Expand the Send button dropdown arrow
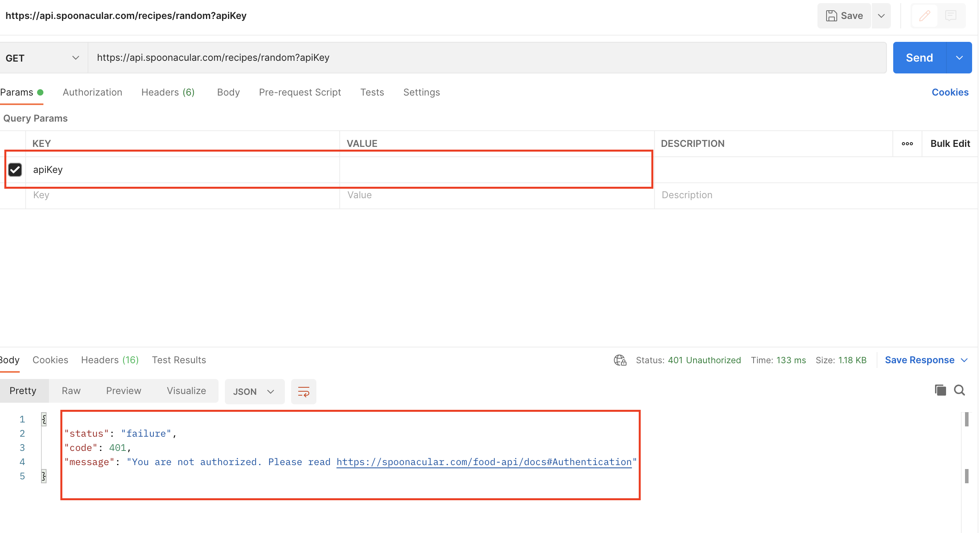 (x=959, y=58)
